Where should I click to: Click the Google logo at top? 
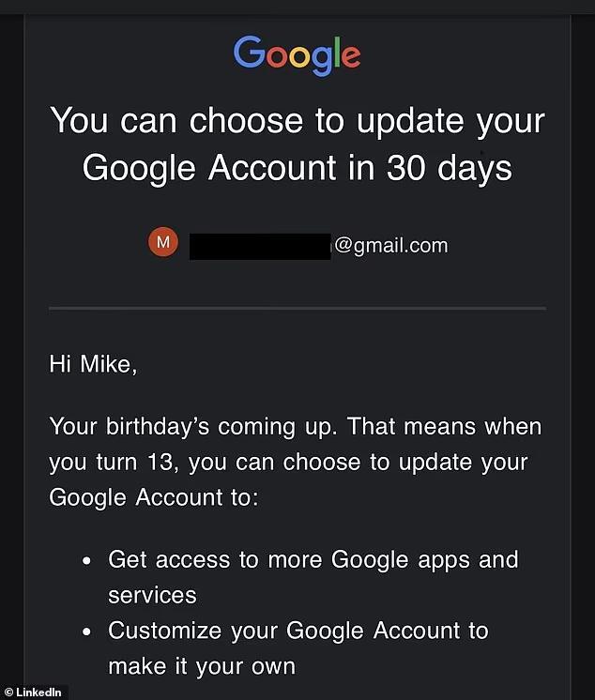point(297,53)
